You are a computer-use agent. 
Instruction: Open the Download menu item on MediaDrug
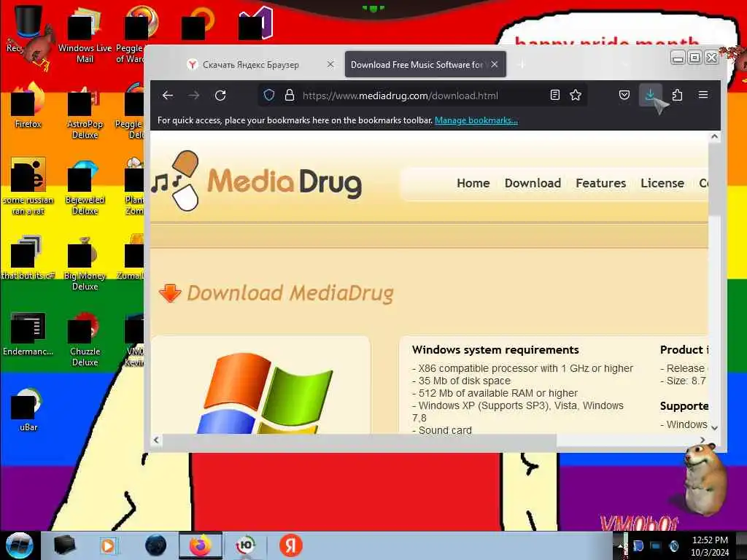[x=533, y=183]
